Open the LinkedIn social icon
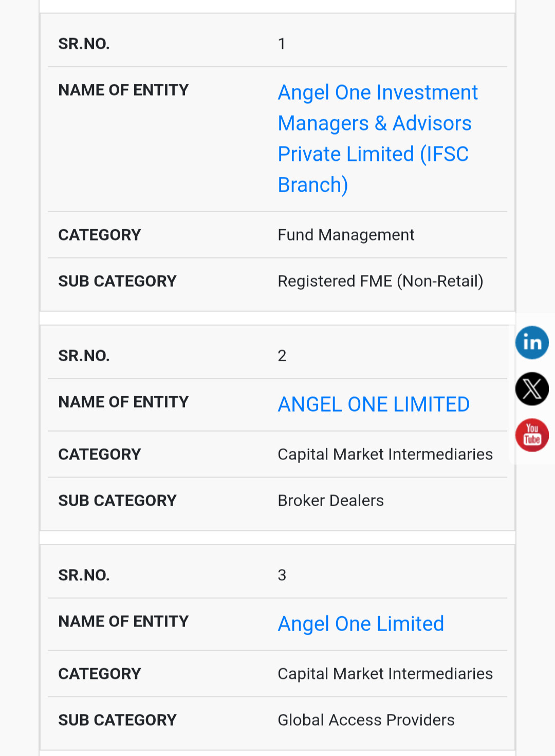The image size is (555, 756). pyautogui.click(x=532, y=343)
